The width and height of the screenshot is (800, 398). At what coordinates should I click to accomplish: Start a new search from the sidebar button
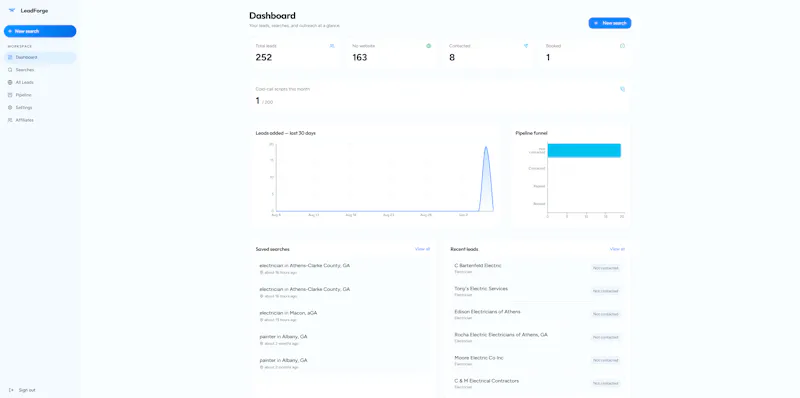point(40,31)
